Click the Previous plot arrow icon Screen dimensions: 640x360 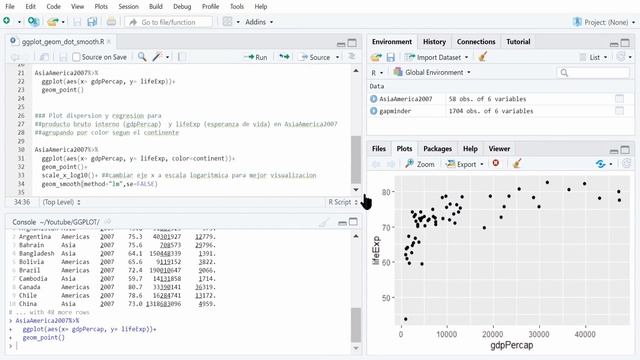tap(376, 164)
